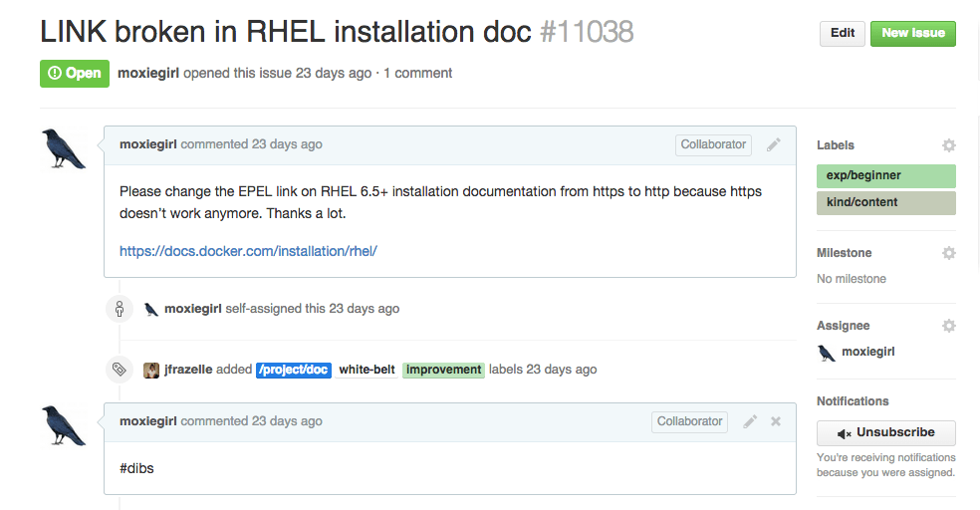980x510 pixels.
Task: Click the crow avatar under Assignee
Action: (x=826, y=352)
